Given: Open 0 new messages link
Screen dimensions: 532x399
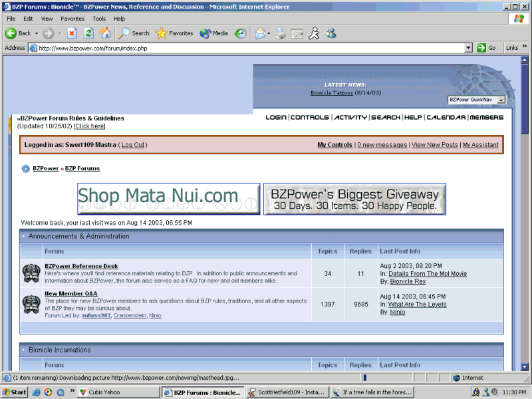Looking at the screenshot, I should [382, 145].
